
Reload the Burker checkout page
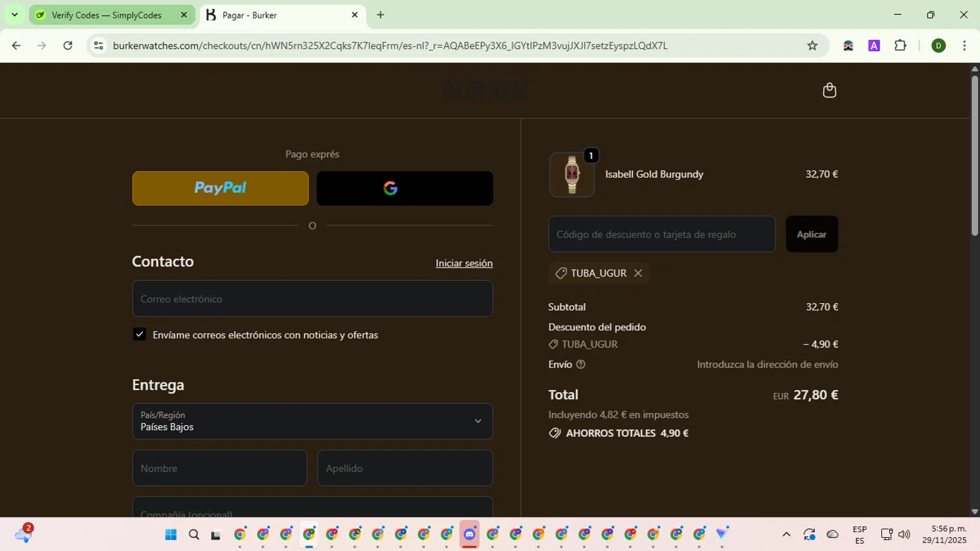point(68,46)
